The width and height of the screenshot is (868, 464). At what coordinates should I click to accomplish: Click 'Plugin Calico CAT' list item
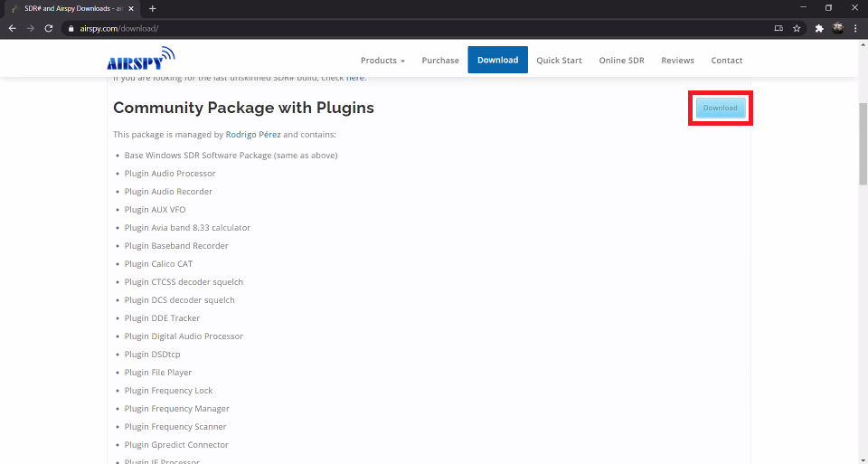[x=158, y=264]
